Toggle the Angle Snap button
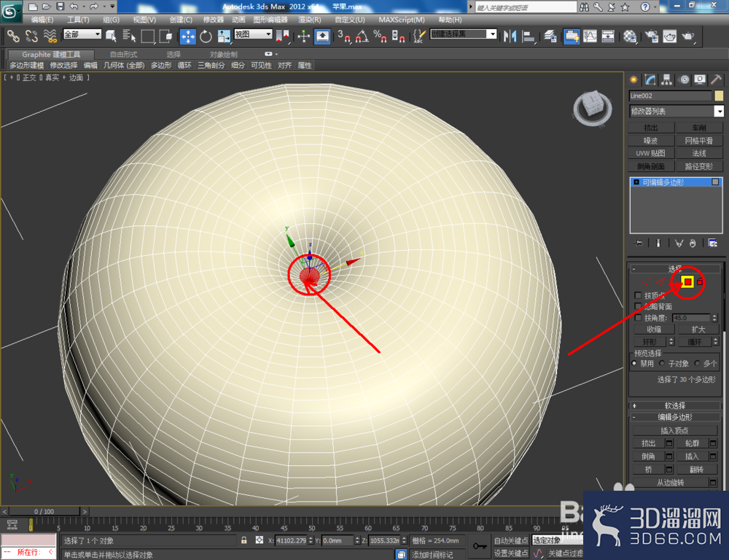The height and width of the screenshot is (560, 729). click(x=362, y=36)
